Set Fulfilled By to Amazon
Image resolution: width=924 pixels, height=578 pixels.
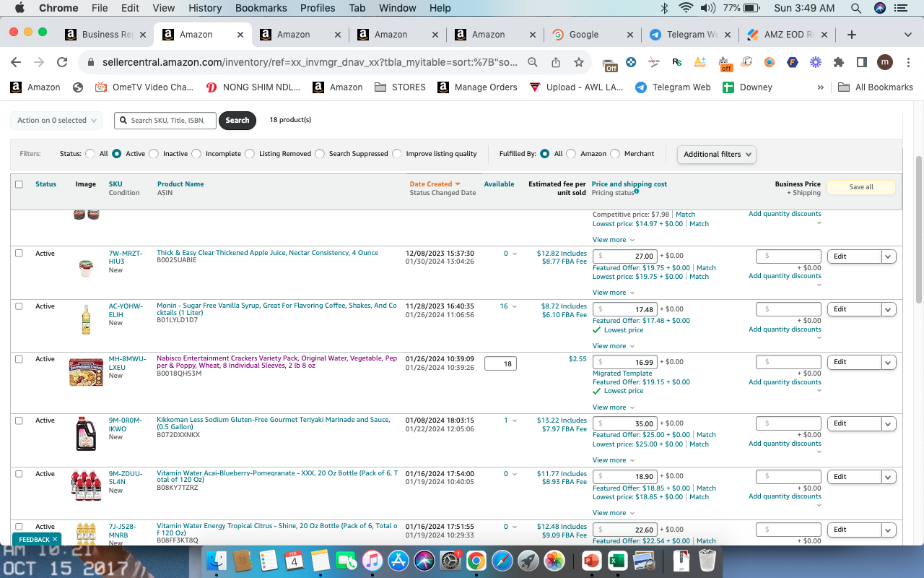click(571, 154)
